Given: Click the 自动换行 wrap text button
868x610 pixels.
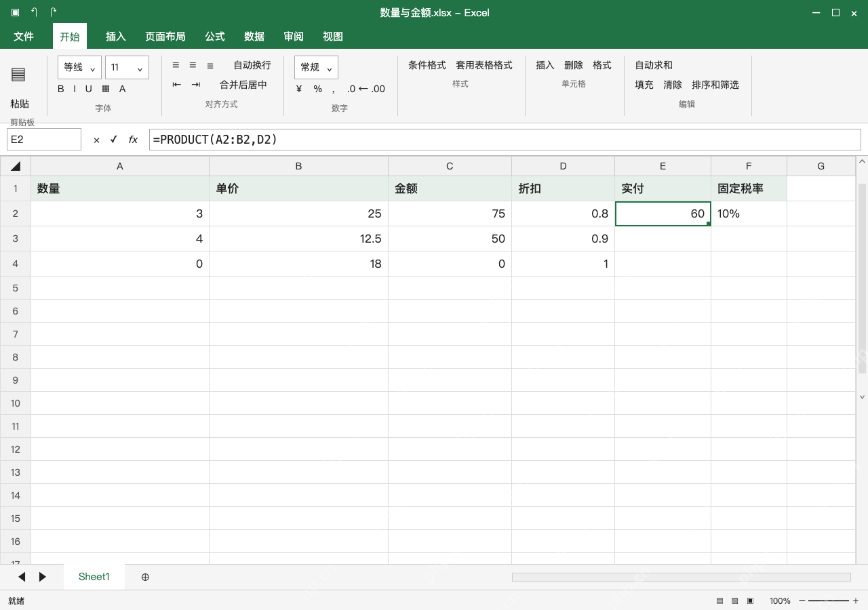Looking at the screenshot, I should (252, 65).
